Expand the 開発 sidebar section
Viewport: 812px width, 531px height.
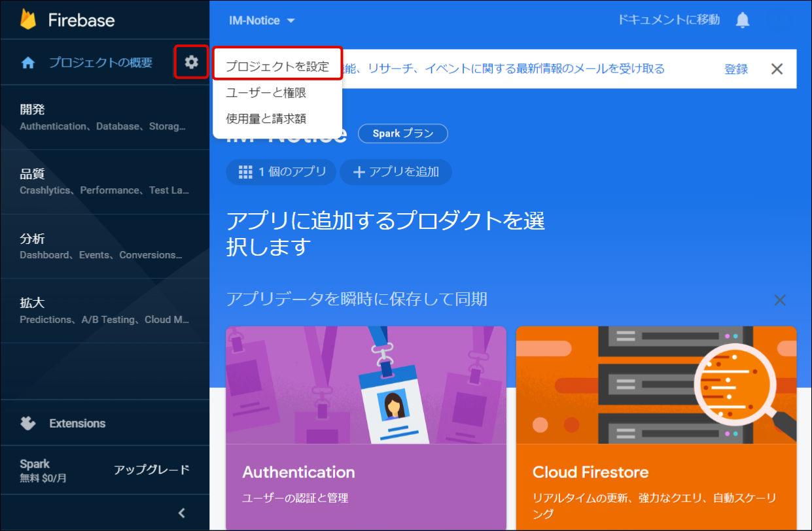pos(105,117)
